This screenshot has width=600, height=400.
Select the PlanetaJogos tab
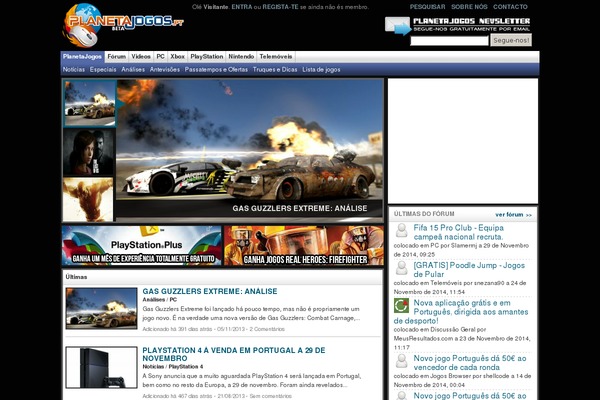[82, 57]
